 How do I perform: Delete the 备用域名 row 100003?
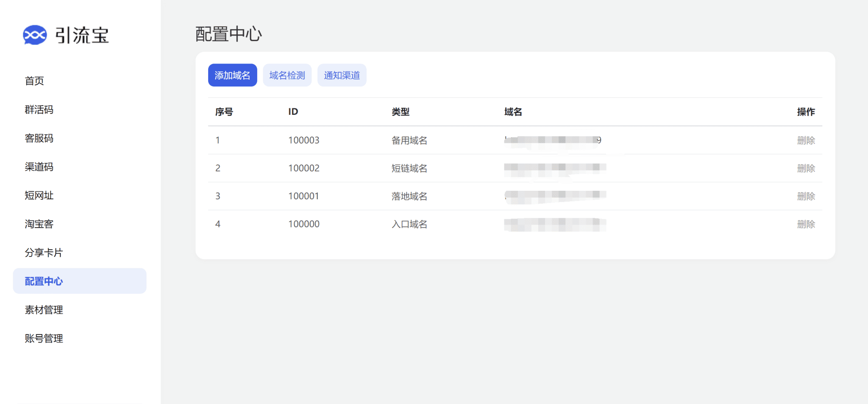[806, 140]
